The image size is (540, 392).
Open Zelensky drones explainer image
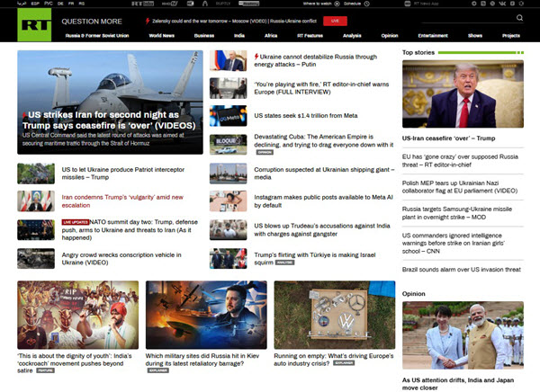[206, 315]
